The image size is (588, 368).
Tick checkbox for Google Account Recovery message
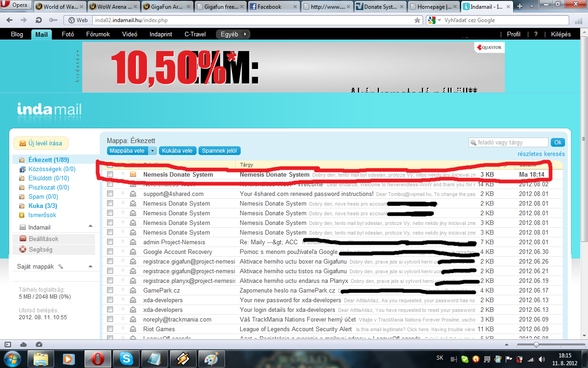[110, 252]
